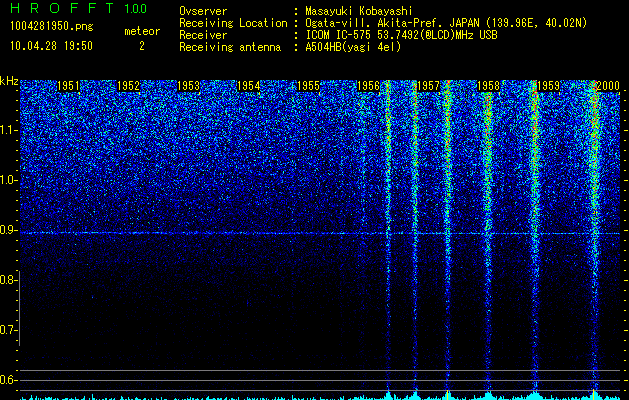Click the meteor count value 2
The image size is (629, 400).
point(142,46)
